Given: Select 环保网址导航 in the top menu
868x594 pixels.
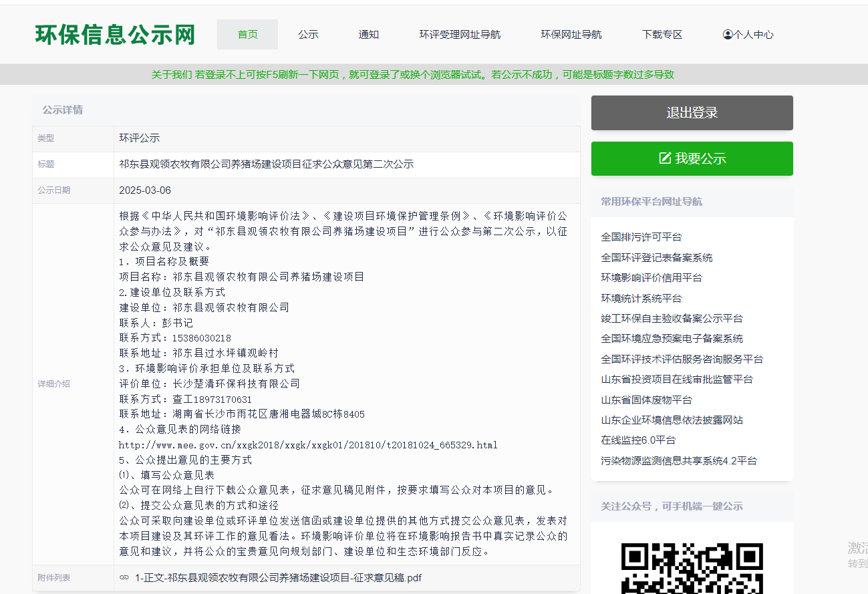Looking at the screenshot, I should pyautogui.click(x=571, y=35).
